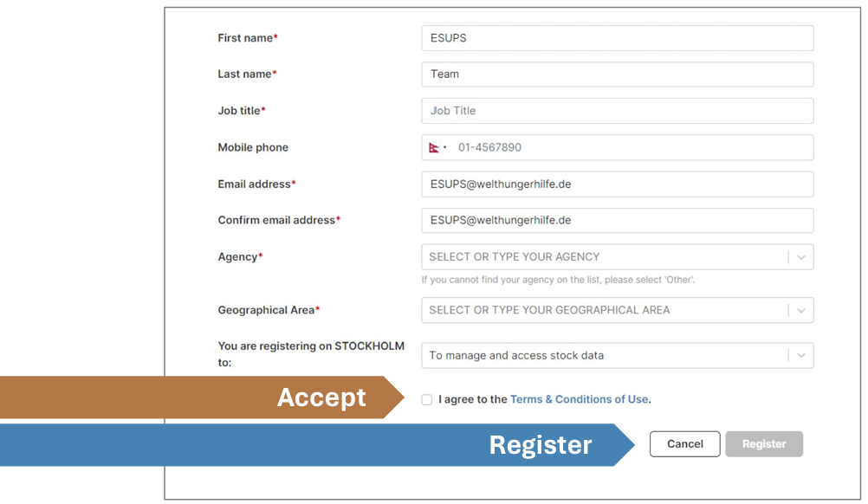Select the 'To manage and access stock data' option box
The image size is (868, 504).
tap(602, 356)
